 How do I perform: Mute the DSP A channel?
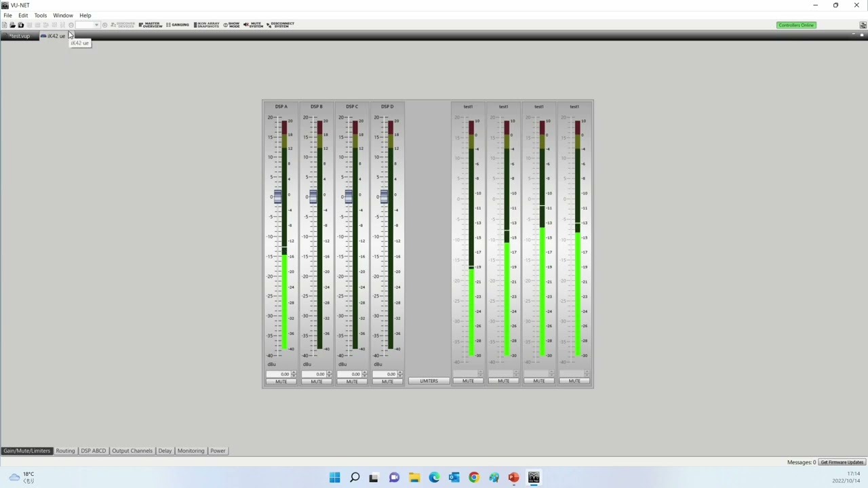281,382
